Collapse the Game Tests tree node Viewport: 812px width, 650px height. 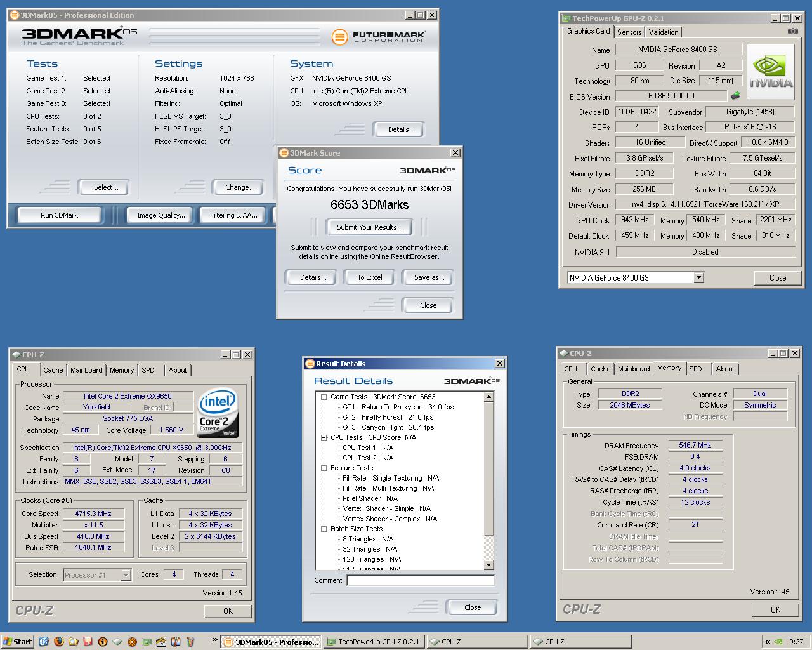[323, 397]
